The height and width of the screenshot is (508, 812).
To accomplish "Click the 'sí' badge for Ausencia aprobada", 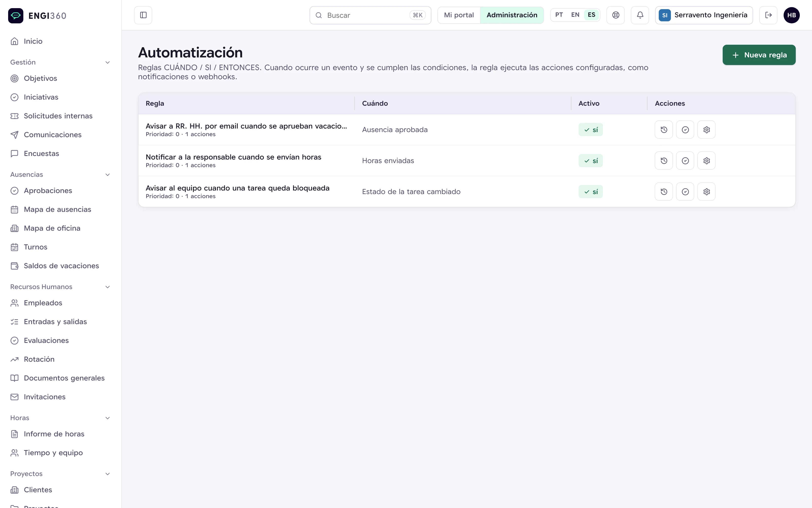I will pos(590,130).
